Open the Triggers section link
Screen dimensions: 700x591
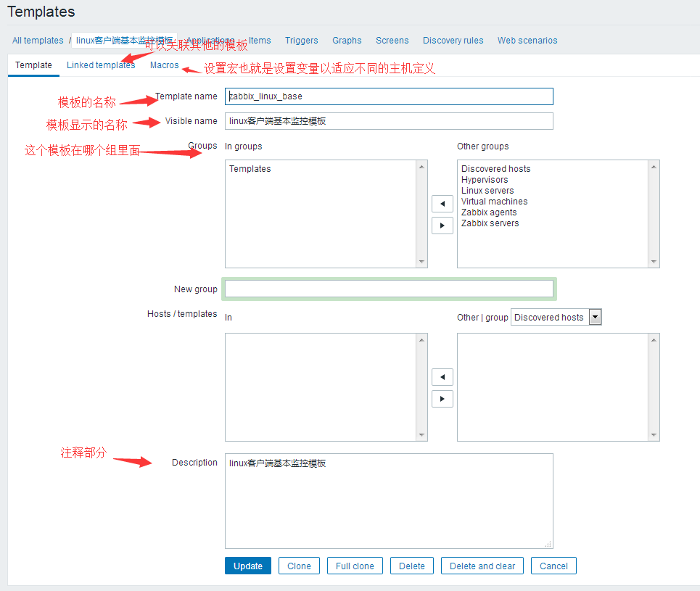point(301,41)
